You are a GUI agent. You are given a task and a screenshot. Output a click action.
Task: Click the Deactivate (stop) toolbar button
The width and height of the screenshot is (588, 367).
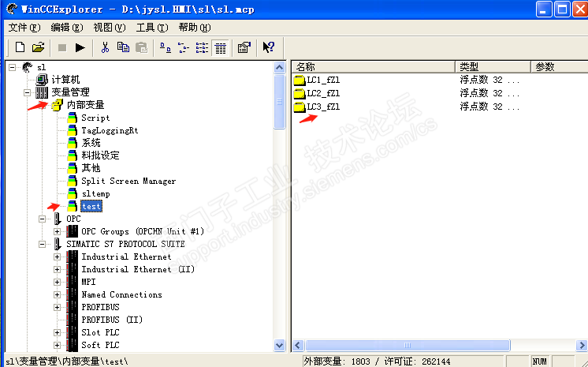coord(62,47)
